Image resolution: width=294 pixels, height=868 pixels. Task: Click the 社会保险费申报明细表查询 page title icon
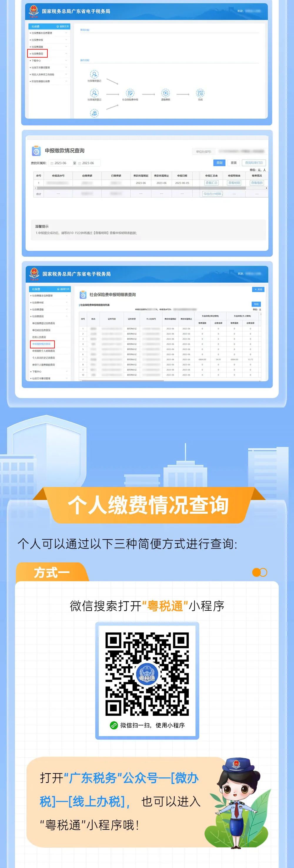(83, 295)
